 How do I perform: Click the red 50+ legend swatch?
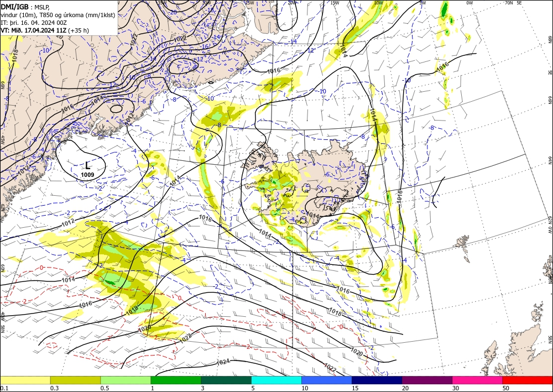click(x=528, y=380)
